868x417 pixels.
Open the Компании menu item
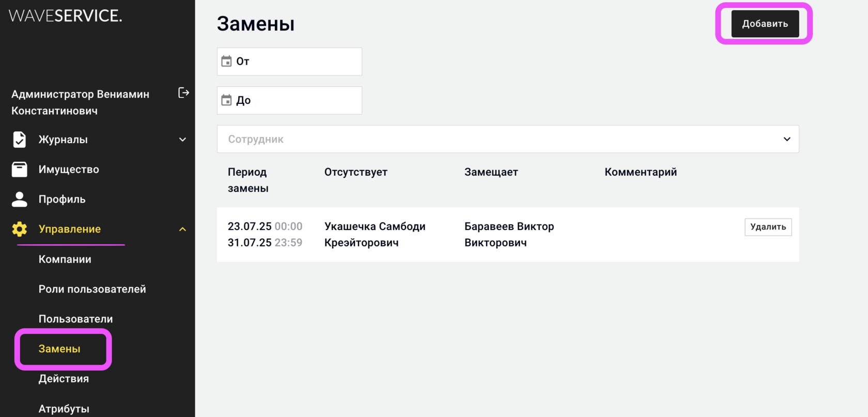click(x=65, y=259)
